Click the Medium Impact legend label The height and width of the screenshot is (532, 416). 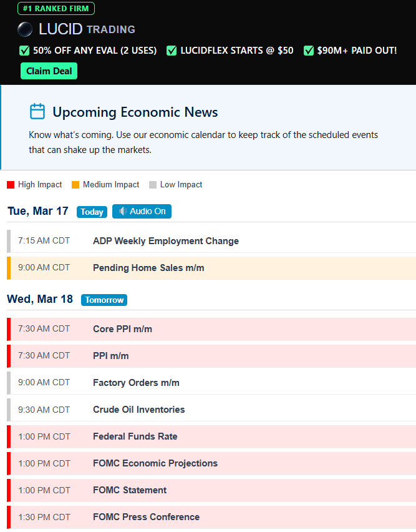point(111,185)
